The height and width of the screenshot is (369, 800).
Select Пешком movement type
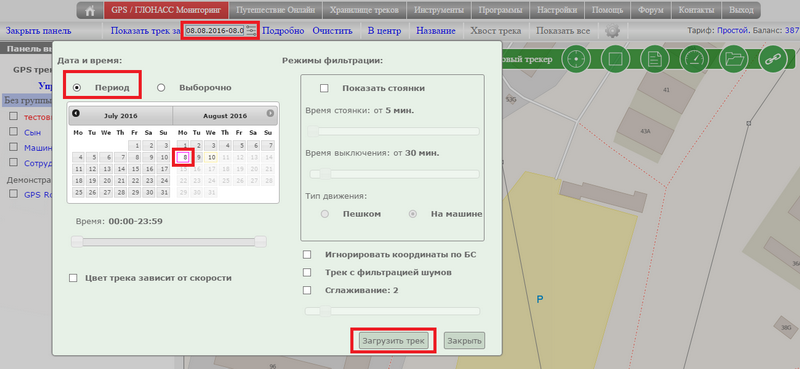coord(324,214)
